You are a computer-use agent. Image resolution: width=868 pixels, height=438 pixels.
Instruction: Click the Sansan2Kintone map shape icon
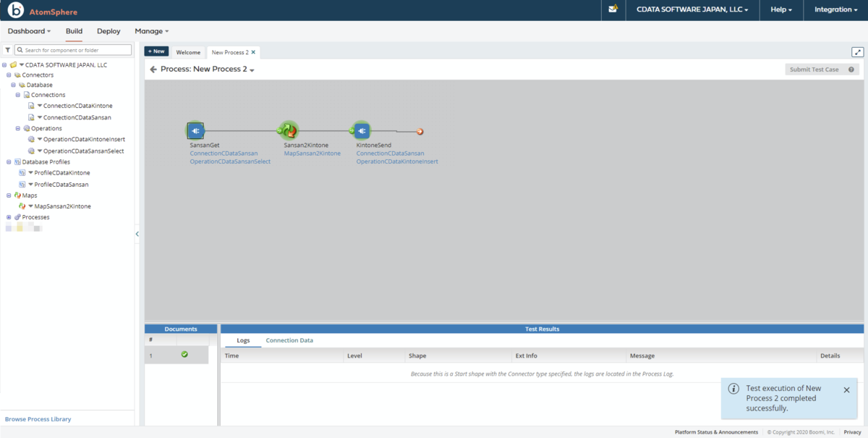289,131
